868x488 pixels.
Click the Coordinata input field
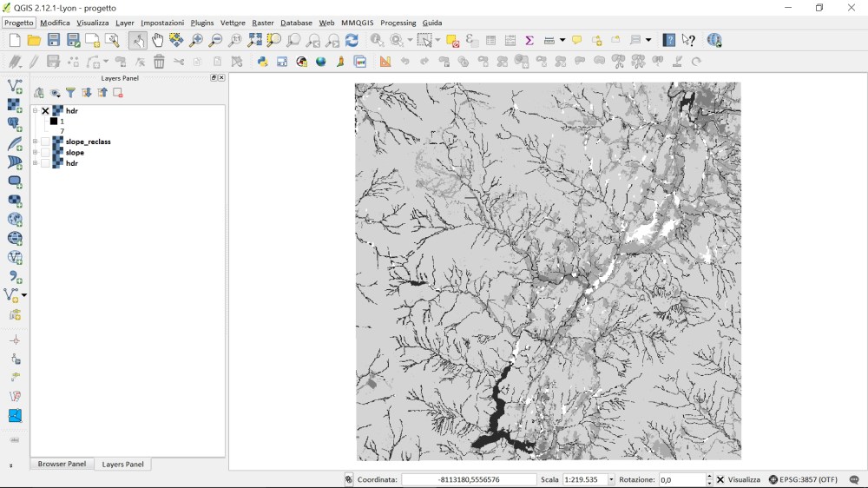(x=469, y=479)
